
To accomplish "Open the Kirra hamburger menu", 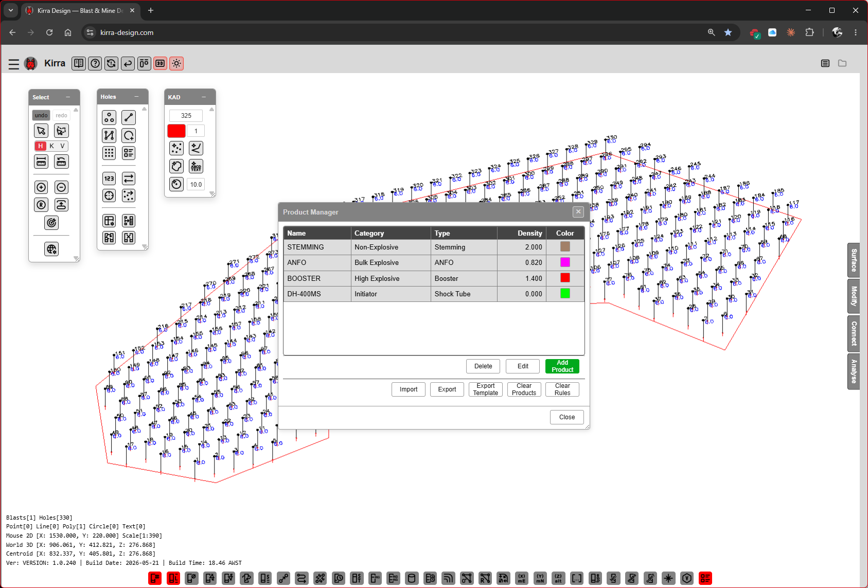I will point(14,64).
